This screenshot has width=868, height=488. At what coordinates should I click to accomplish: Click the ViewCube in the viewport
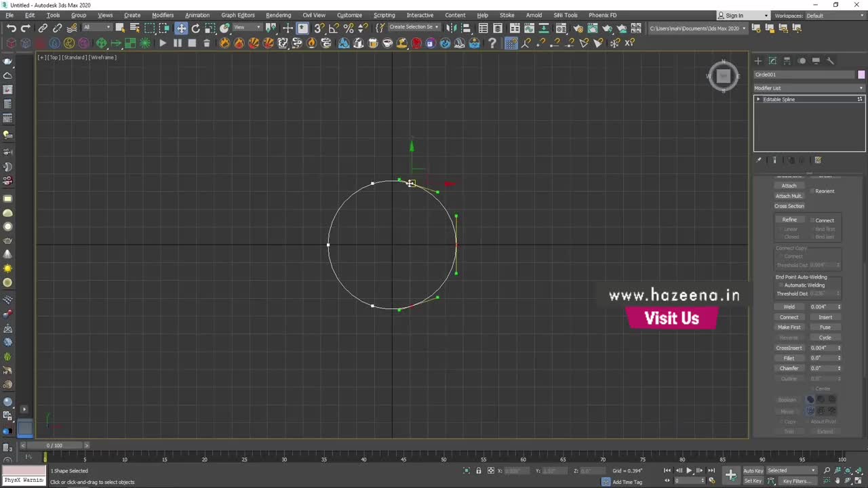(x=723, y=76)
